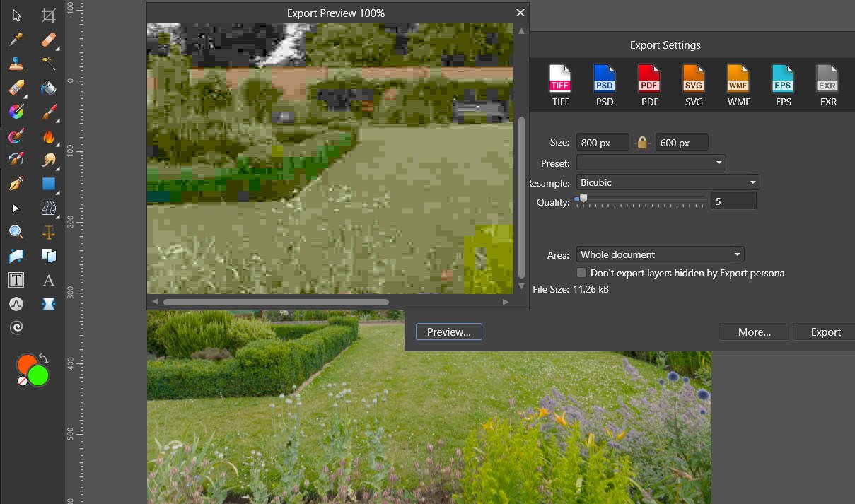Select the Move tool arrow
This screenshot has width=855, height=504.
[16, 16]
